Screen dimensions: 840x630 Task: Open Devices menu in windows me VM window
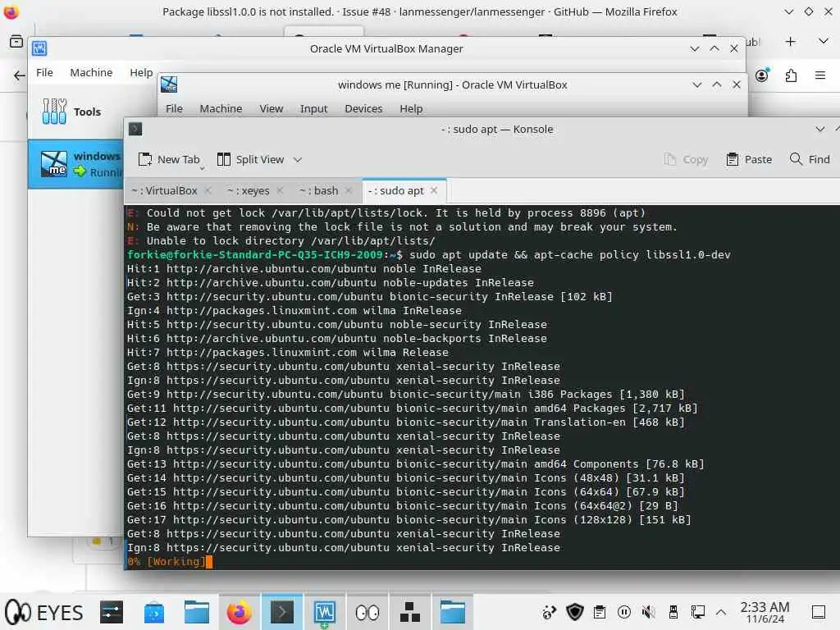(x=363, y=109)
